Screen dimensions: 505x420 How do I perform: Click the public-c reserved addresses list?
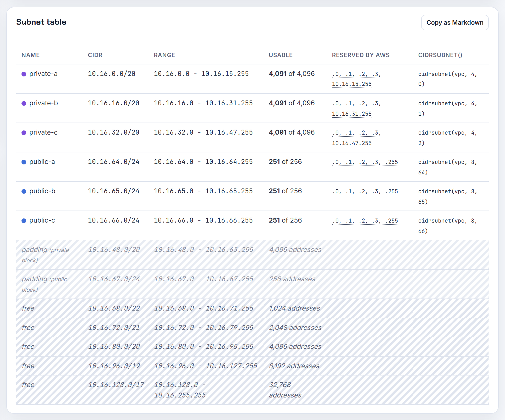pyautogui.click(x=365, y=221)
